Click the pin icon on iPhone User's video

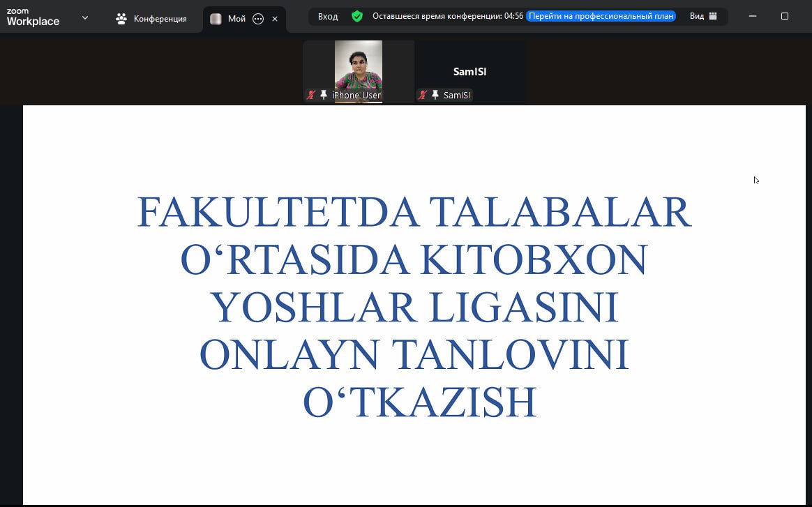(323, 95)
